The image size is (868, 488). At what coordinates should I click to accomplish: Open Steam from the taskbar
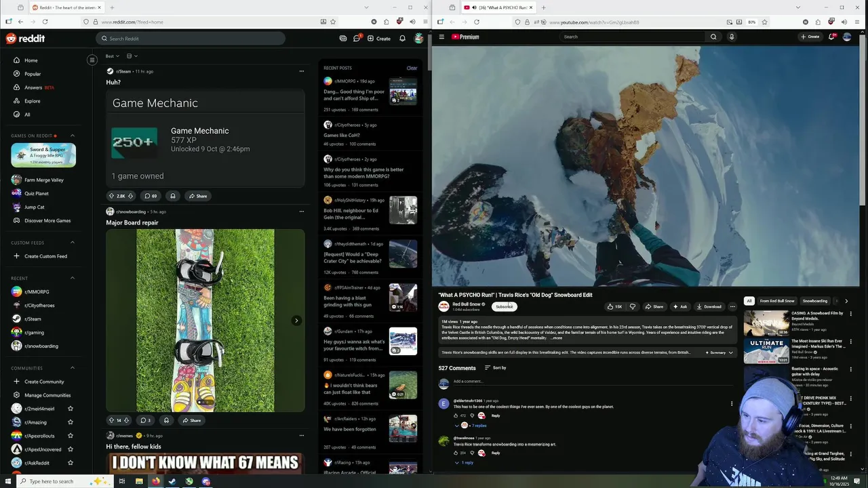point(172,481)
